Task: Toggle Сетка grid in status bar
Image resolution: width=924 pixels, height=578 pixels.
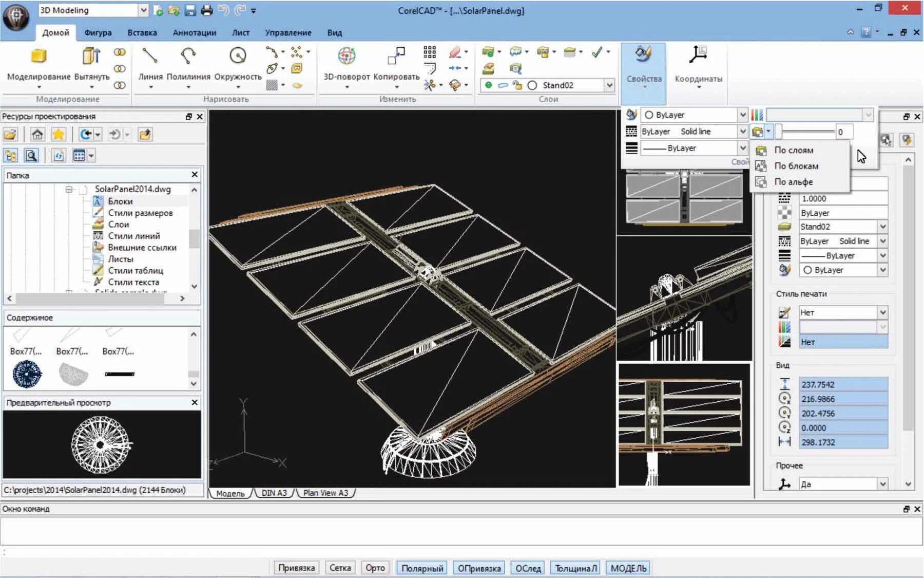Action: click(340, 568)
